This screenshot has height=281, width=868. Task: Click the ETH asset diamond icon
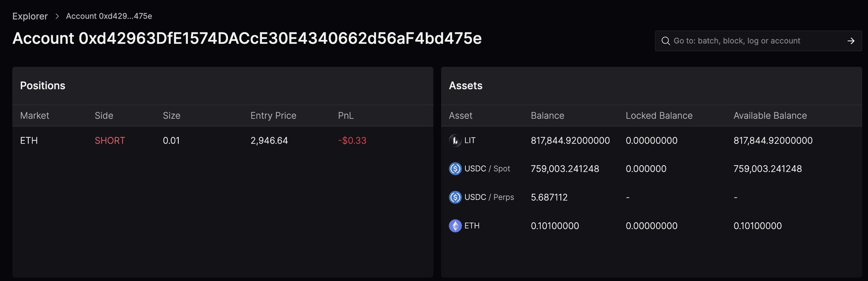point(455,226)
